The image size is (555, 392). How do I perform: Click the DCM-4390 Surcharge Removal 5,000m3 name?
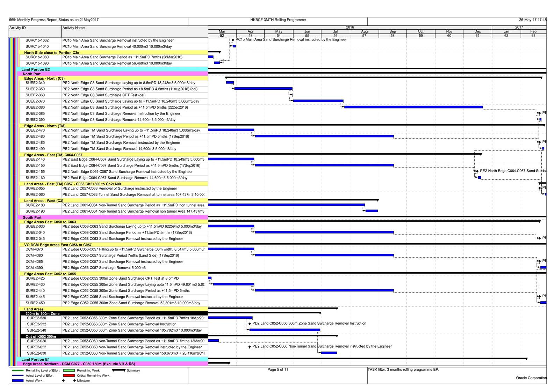[x=104, y=268]
